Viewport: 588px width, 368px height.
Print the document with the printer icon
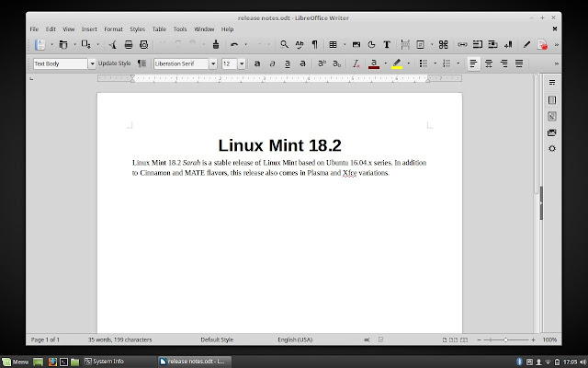click(129, 45)
